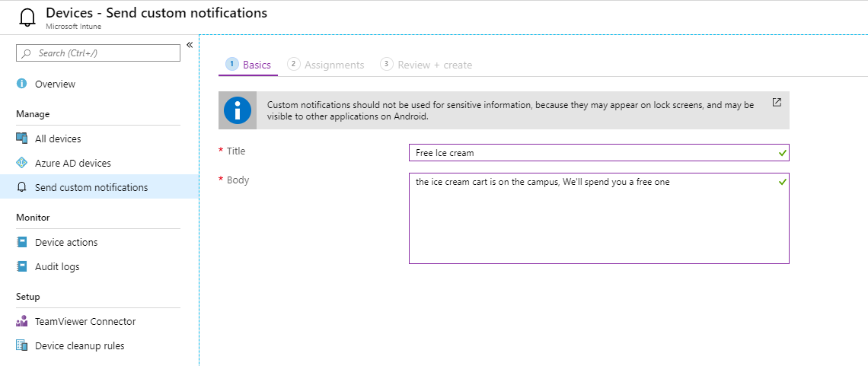This screenshot has height=366, width=868.
Task: Go to the Review + create tab
Action: point(426,65)
